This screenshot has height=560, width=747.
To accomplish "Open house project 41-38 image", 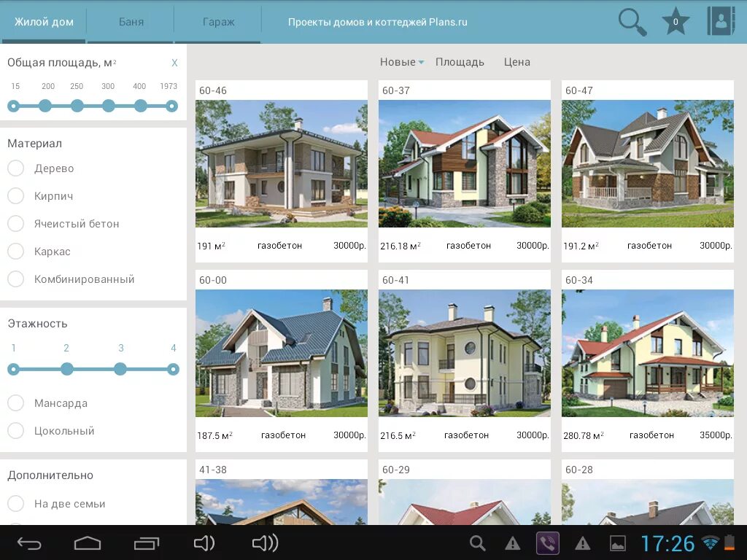I will coord(282,502).
